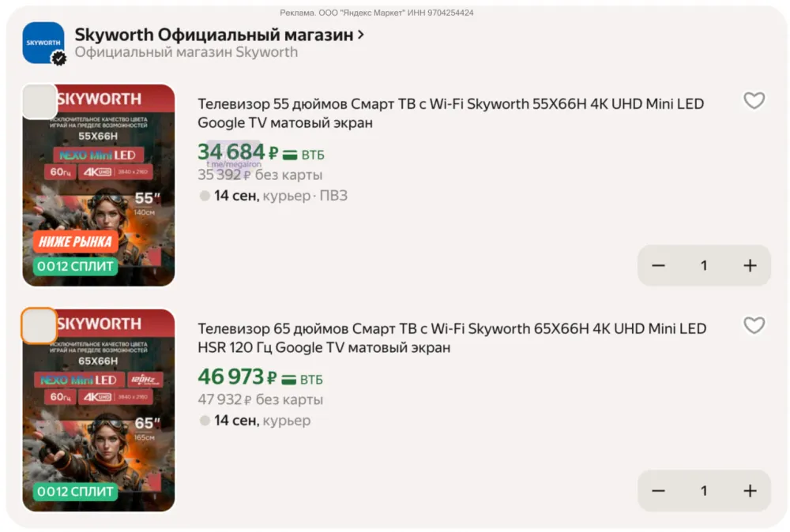The height and width of the screenshot is (532, 790).
Task: Add 65X66H TV to favorites heart
Action: click(x=754, y=326)
